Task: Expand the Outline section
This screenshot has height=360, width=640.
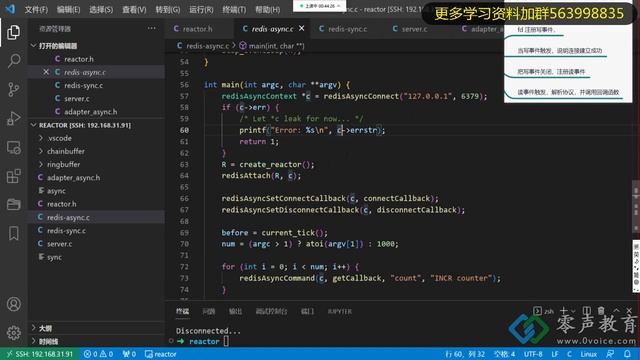Action: (x=96, y=328)
